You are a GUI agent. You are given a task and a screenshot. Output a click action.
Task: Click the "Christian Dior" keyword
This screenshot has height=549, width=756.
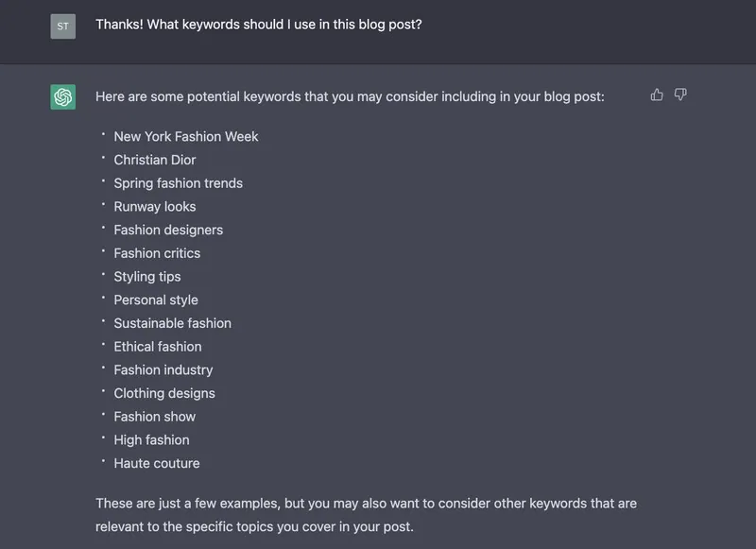(155, 160)
